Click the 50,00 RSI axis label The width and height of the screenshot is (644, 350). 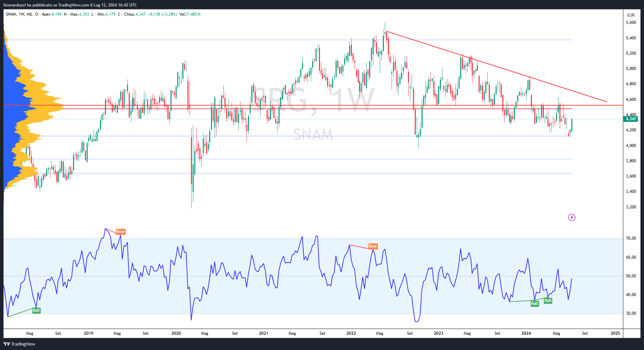pos(631,276)
